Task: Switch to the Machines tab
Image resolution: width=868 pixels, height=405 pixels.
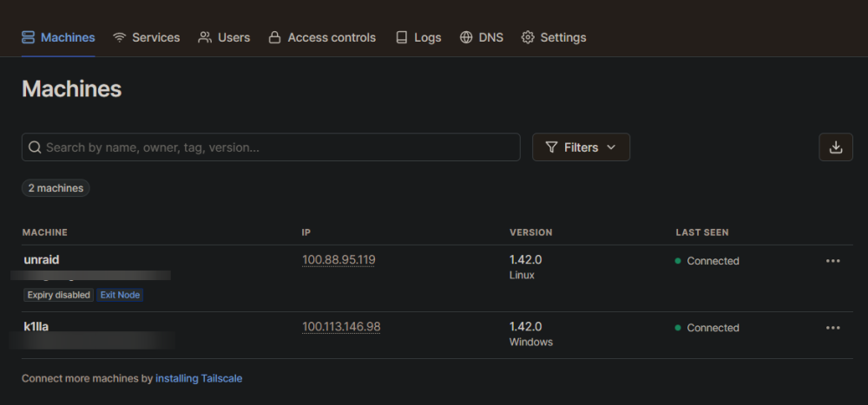Action: pos(58,37)
